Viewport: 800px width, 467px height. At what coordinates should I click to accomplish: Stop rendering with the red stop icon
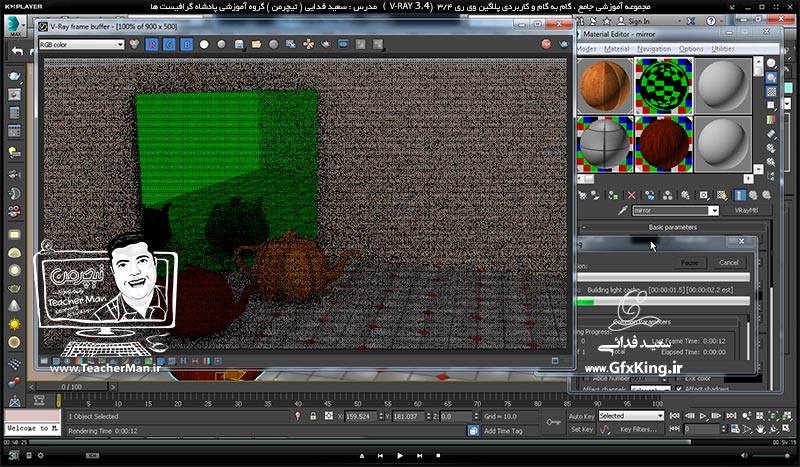click(x=546, y=44)
